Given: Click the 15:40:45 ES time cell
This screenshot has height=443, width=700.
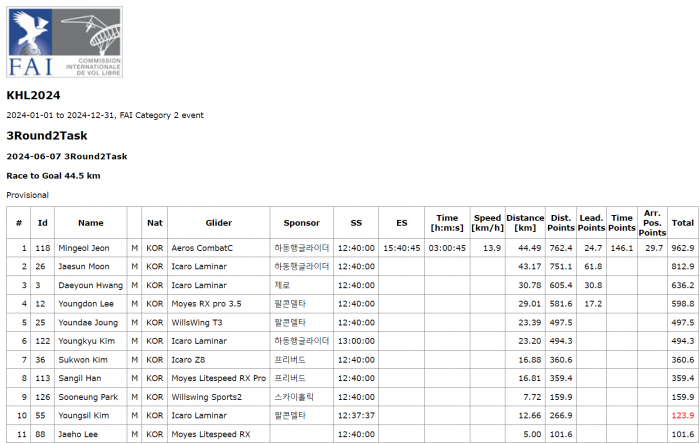Looking at the screenshot, I should [401, 247].
